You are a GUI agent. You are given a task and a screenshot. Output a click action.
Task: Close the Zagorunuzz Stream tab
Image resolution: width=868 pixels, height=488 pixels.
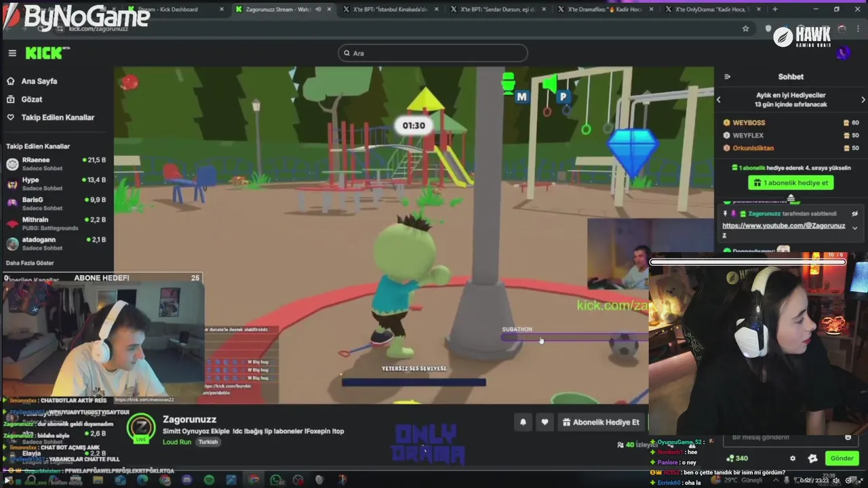point(329,9)
